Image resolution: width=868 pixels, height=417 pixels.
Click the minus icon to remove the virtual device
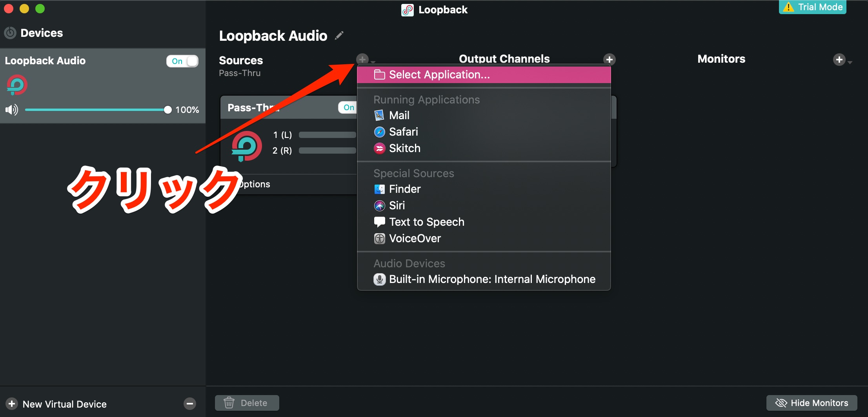pos(190,404)
